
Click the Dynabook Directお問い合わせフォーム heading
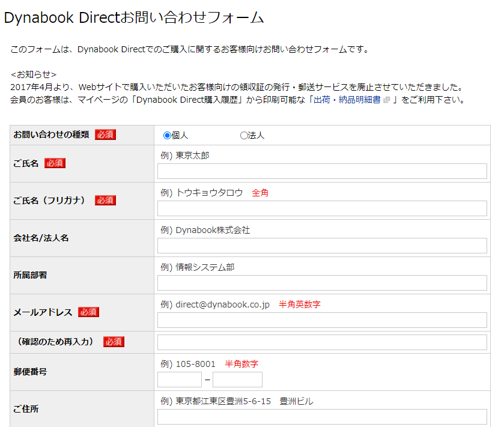[134, 17]
